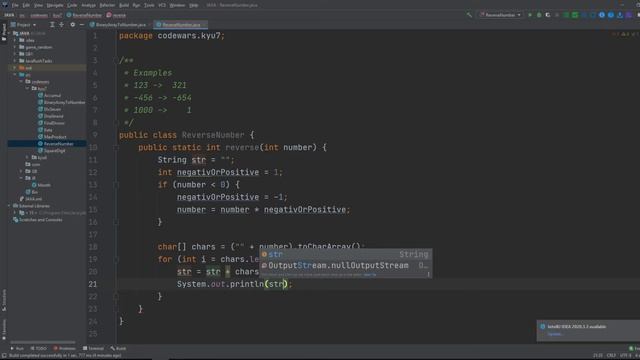Open the File menu
The image size is (640, 360).
(15, 5)
